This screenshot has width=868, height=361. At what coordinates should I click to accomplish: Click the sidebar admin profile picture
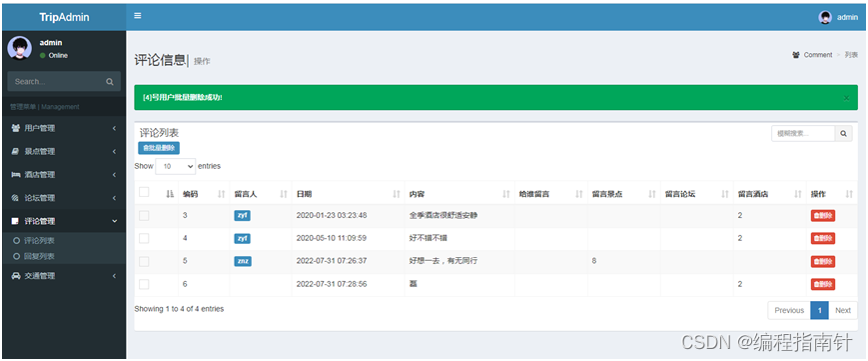click(19, 48)
